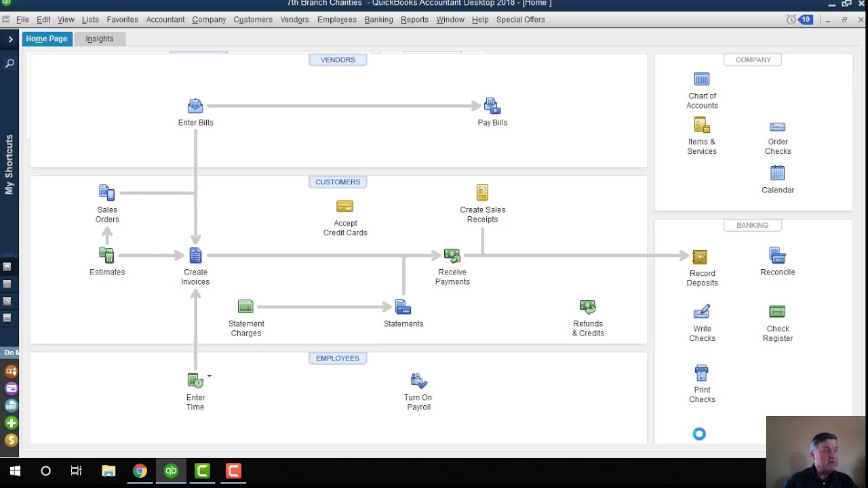Click the blue 19 notifications badge
The image size is (868, 488).
pyautogui.click(x=806, y=20)
